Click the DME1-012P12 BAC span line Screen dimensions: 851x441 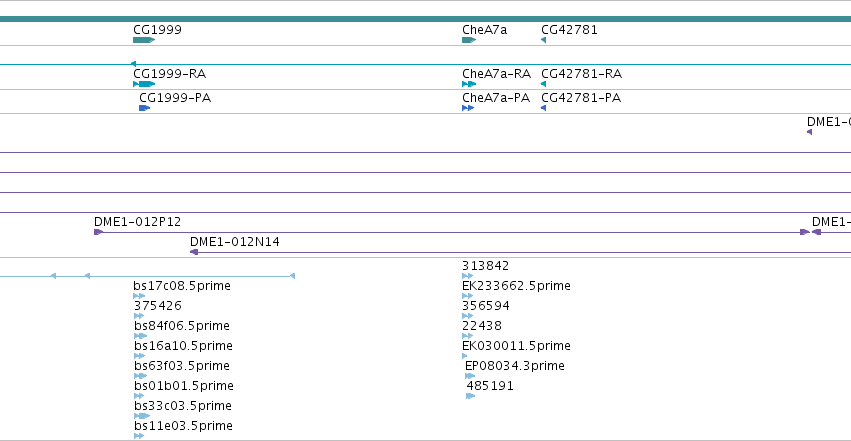click(x=452, y=232)
